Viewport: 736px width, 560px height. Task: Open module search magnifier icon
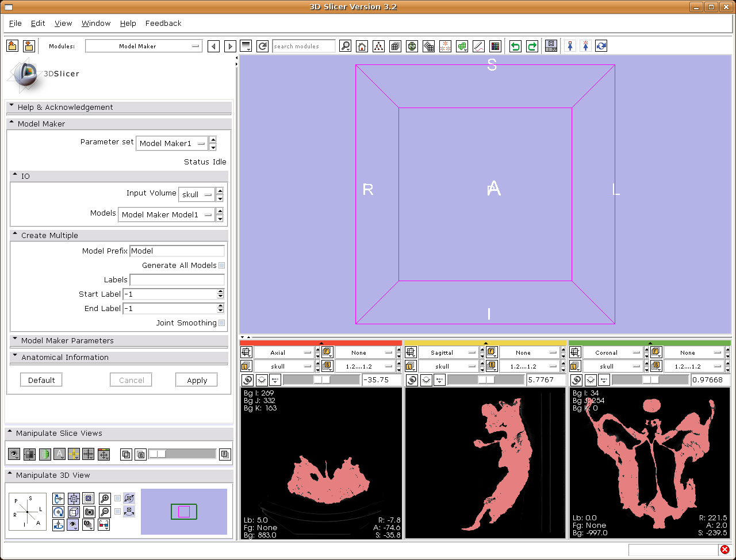(345, 46)
